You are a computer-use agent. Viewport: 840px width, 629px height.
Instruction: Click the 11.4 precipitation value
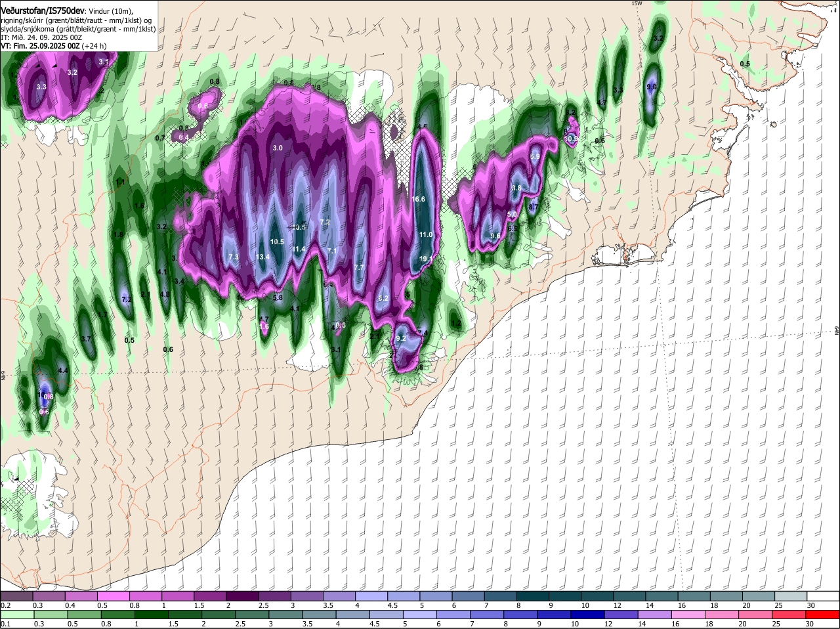299,249
